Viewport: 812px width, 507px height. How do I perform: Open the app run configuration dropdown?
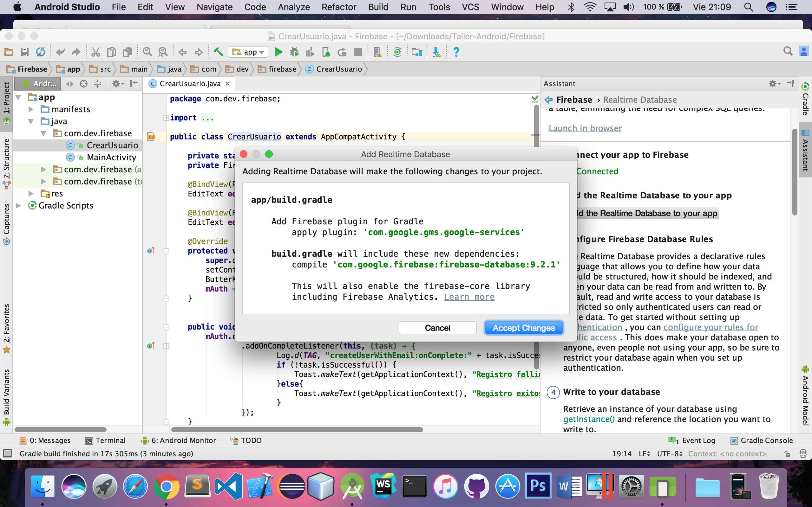pos(248,52)
